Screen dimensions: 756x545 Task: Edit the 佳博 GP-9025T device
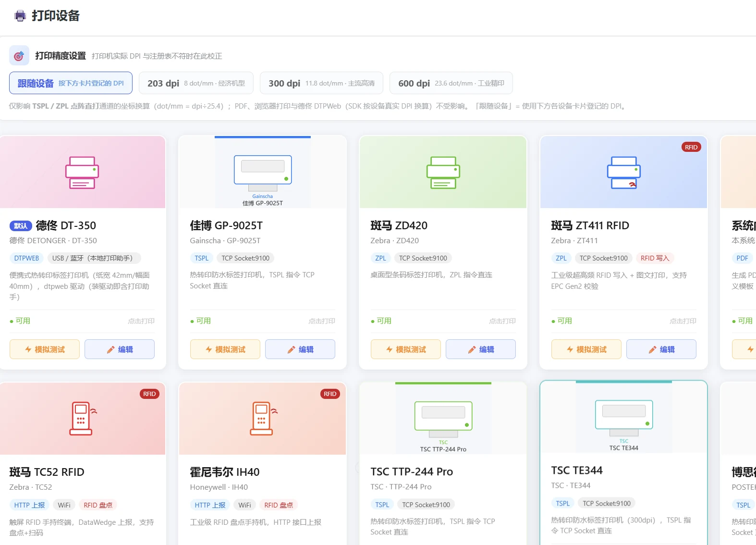300,349
